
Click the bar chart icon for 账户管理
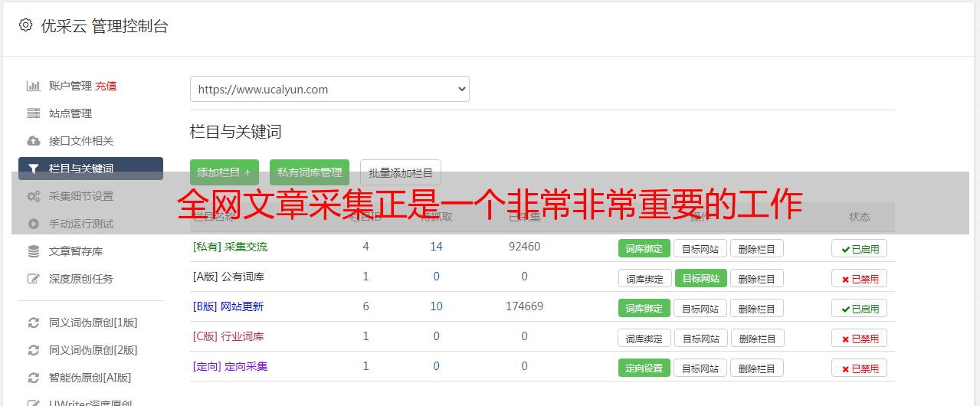(33, 86)
